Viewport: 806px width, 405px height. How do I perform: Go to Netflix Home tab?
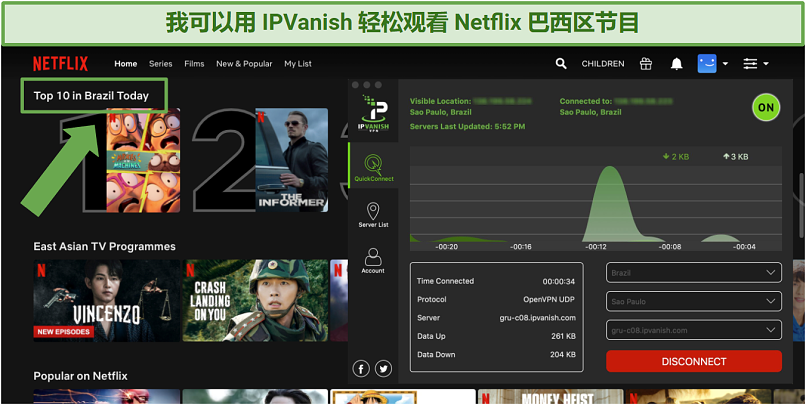pyautogui.click(x=125, y=64)
